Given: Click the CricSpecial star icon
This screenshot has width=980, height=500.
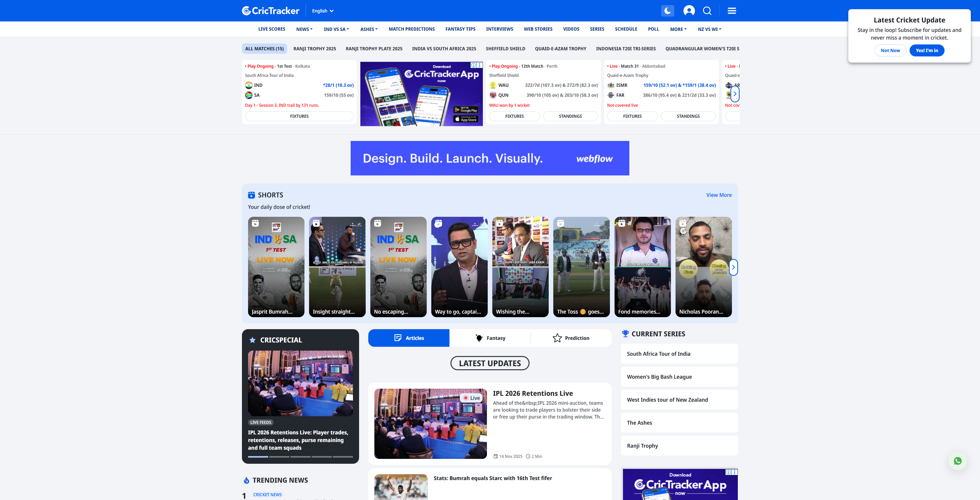Looking at the screenshot, I should tap(252, 340).
